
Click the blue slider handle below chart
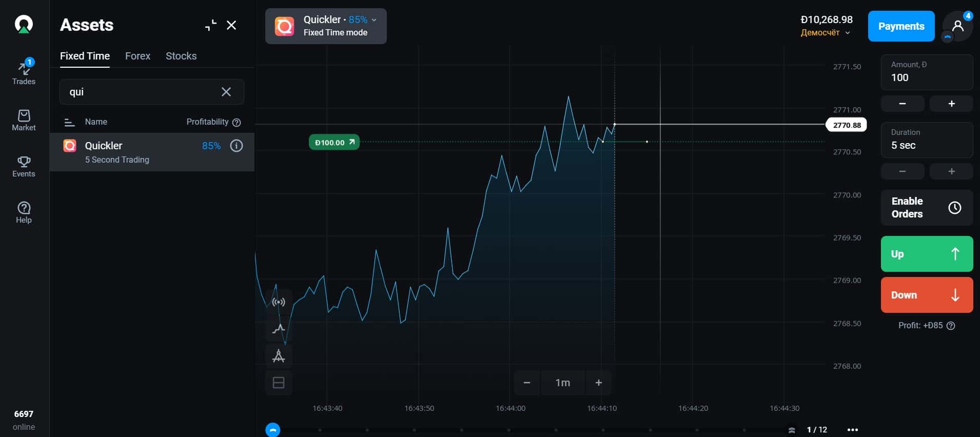point(273,430)
